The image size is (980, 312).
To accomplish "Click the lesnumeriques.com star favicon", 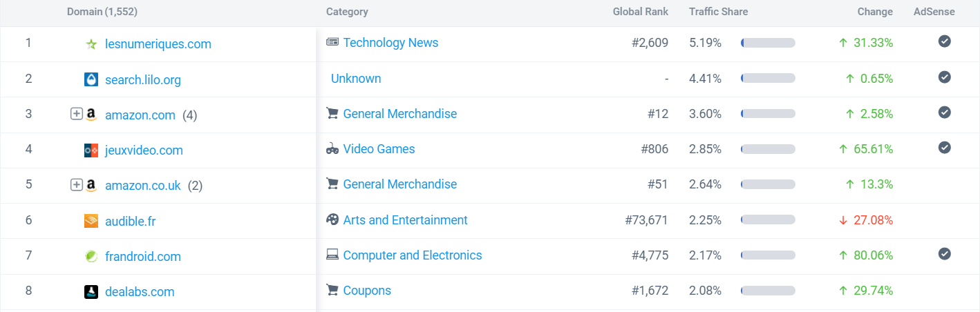I will coord(91,44).
